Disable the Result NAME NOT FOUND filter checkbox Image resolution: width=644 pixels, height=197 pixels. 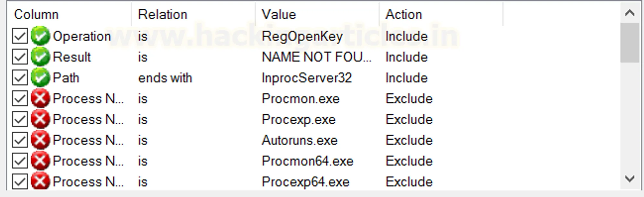(x=20, y=57)
